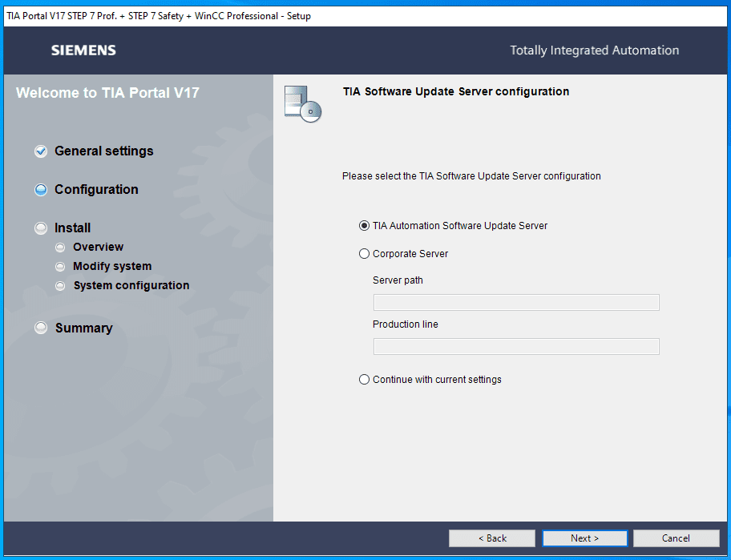Click the Configuration step indicator icon

(41, 190)
